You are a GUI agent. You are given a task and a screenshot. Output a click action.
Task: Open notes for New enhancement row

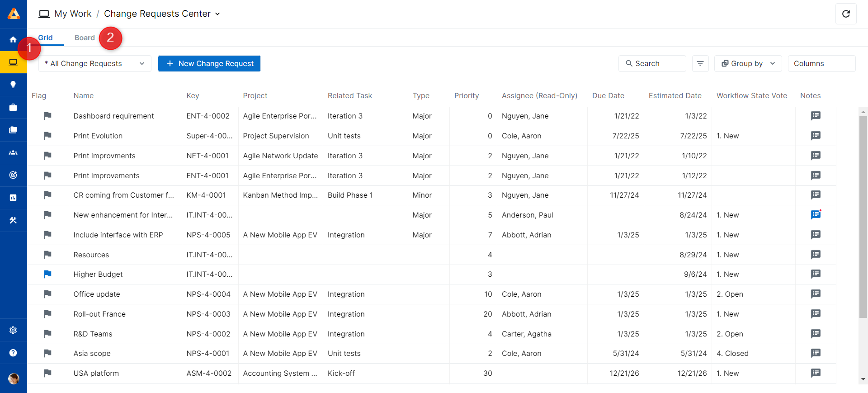point(816,215)
